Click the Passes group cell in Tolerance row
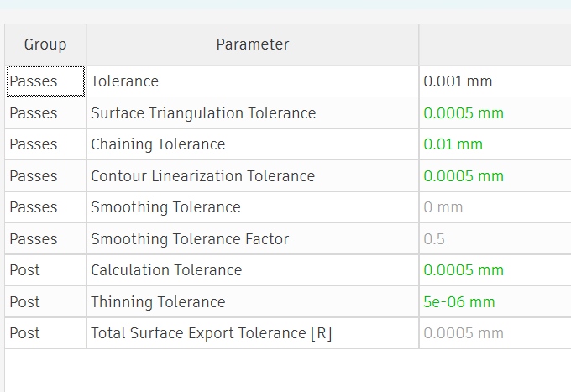 click(x=34, y=81)
